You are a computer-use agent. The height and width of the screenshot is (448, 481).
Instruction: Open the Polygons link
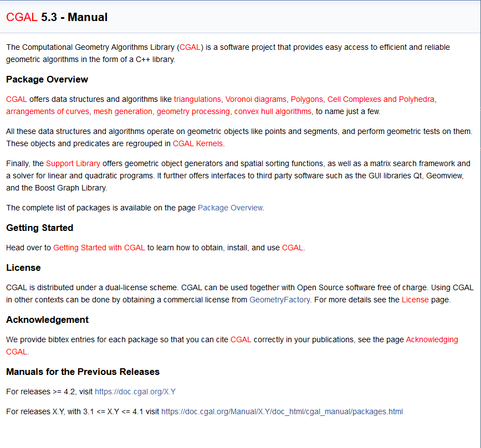307,99
